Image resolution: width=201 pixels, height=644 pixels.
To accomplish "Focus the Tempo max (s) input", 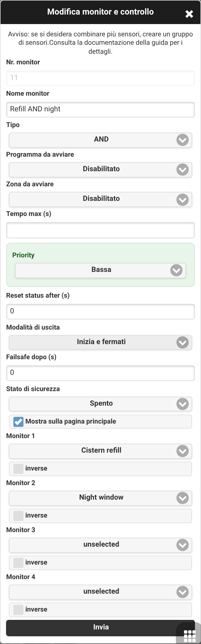I will [x=100, y=230].
